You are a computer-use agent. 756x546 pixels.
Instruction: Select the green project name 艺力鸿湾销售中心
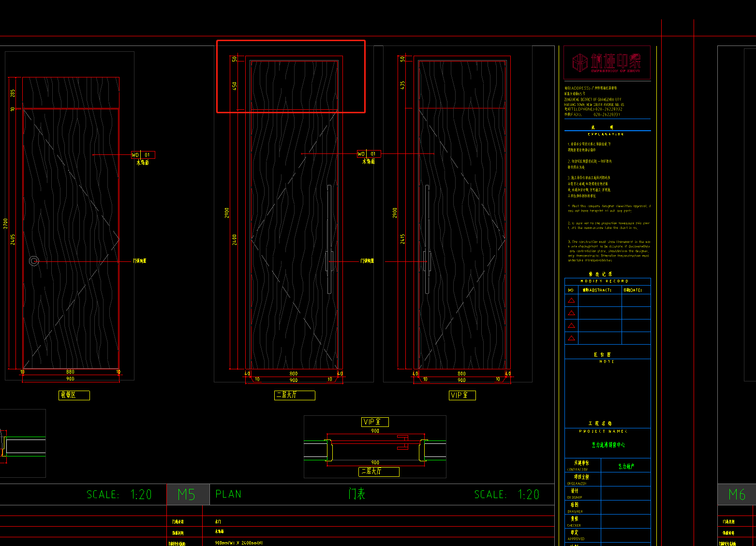coord(608,444)
